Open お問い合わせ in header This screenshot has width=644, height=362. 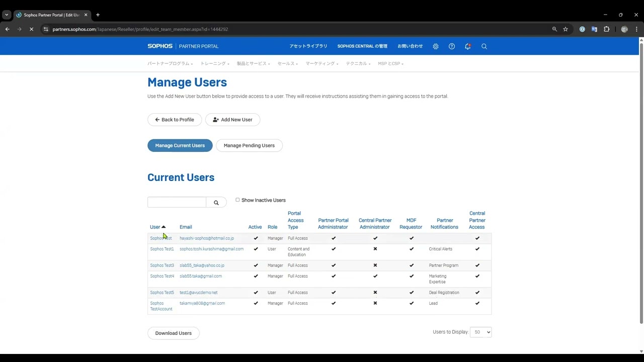click(410, 46)
